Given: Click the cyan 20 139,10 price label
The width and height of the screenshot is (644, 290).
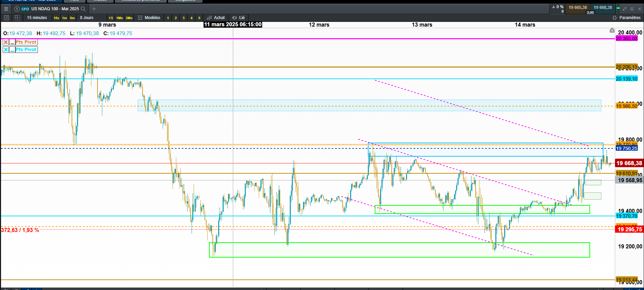Looking at the screenshot, I should [x=627, y=79].
